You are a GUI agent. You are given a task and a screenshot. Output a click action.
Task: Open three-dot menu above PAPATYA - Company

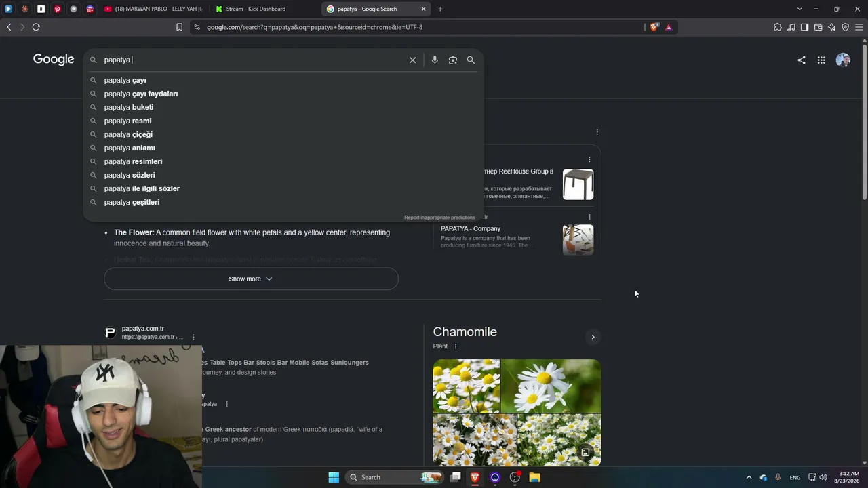(589, 217)
